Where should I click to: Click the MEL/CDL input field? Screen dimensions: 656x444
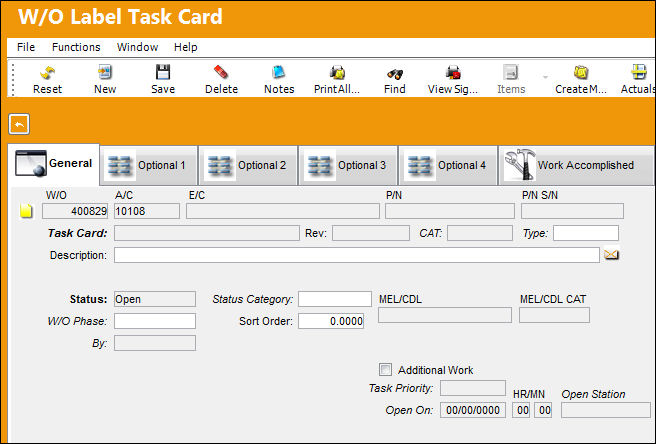point(445,315)
